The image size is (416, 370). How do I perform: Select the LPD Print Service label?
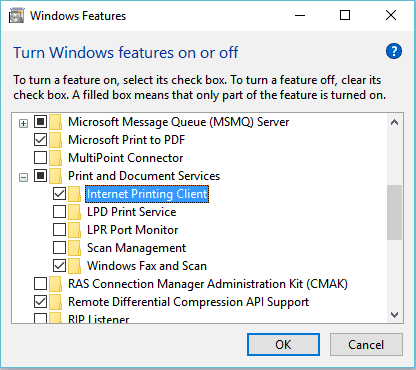pyautogui.click(x=132, y=212)
